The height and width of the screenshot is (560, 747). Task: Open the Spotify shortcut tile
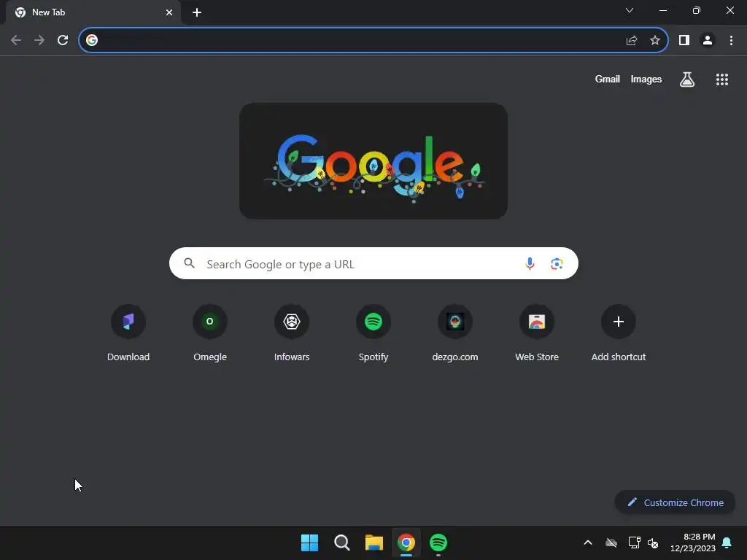click(x=373, y=332)
